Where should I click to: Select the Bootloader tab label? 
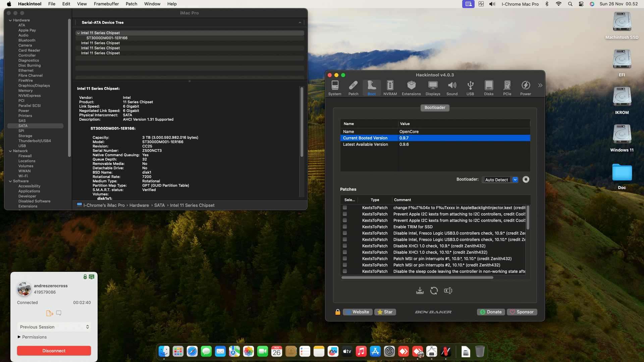coord(435,108)
